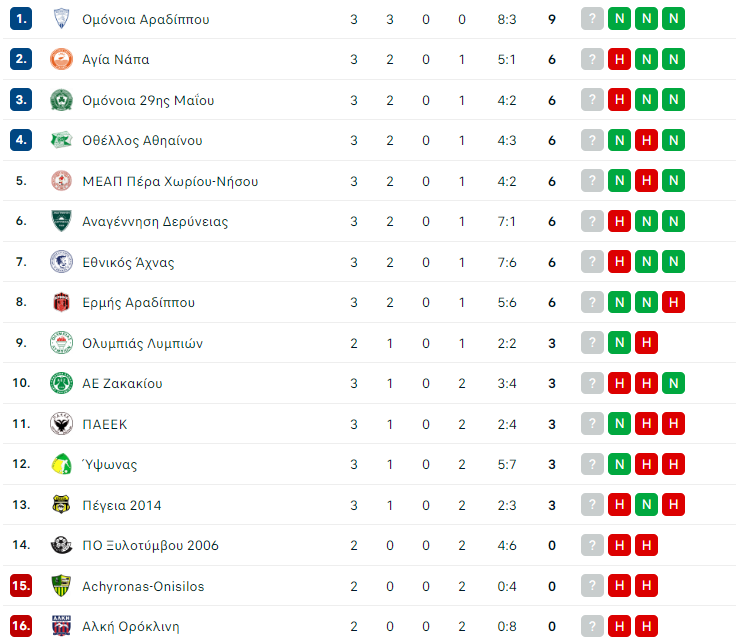Image resolution: width=736 pixels, height=643 pixels.
Task: Click the red H result badge for Αγία Νάπα
Action: point(620,59)
